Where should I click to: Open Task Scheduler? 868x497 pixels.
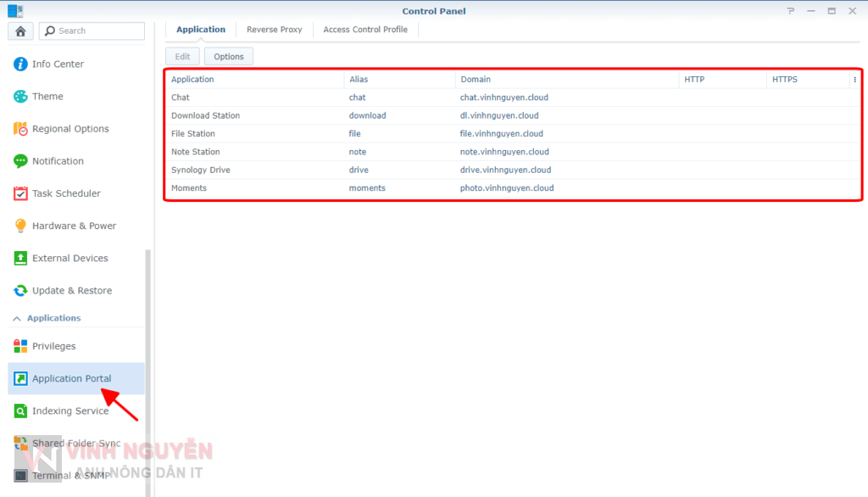[66, 193]
